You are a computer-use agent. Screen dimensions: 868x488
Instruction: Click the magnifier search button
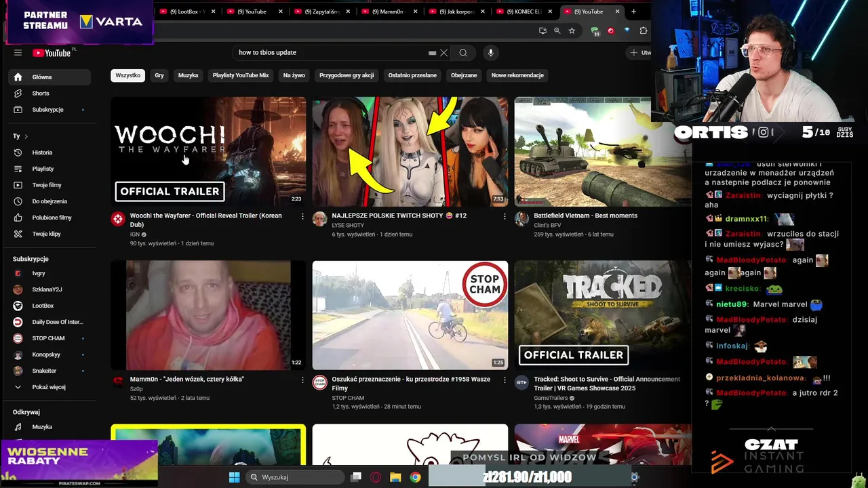(463, 53)
